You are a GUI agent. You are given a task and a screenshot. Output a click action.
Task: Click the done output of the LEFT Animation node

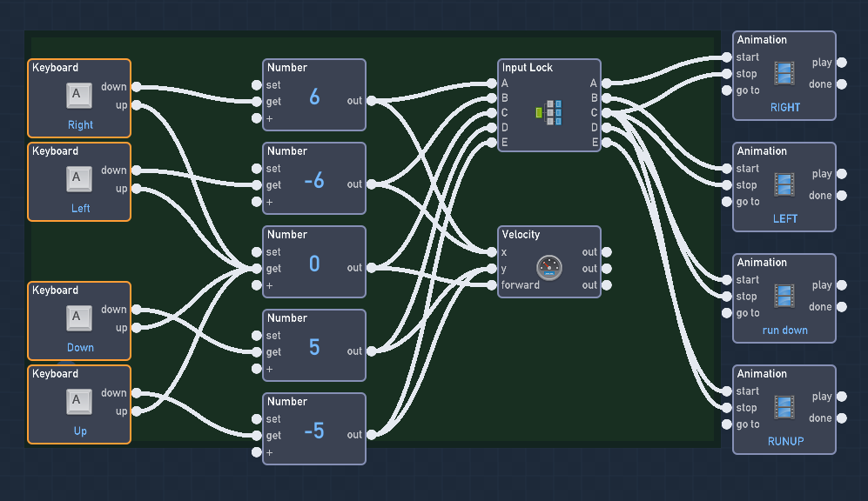point(842,196)
